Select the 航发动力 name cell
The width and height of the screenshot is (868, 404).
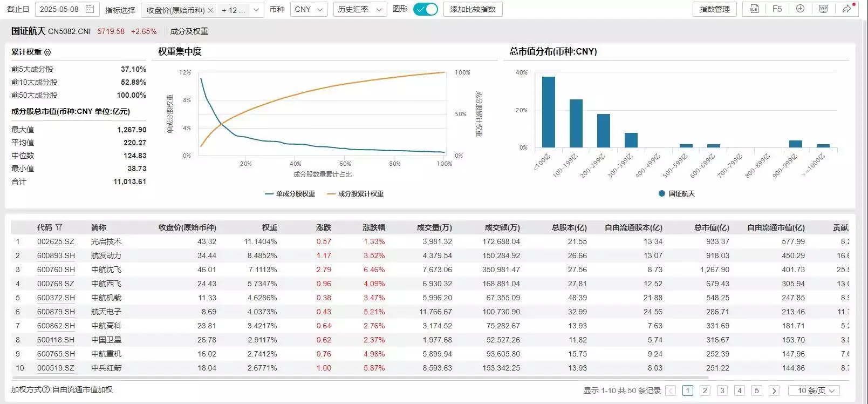pos(106,255)
